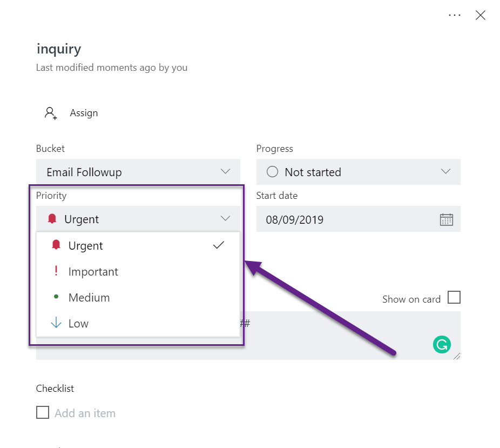The width and height of the screenshot is (500, 448).
Task: Collapse the Priority dropdown chevron
Action: (225, 219)
